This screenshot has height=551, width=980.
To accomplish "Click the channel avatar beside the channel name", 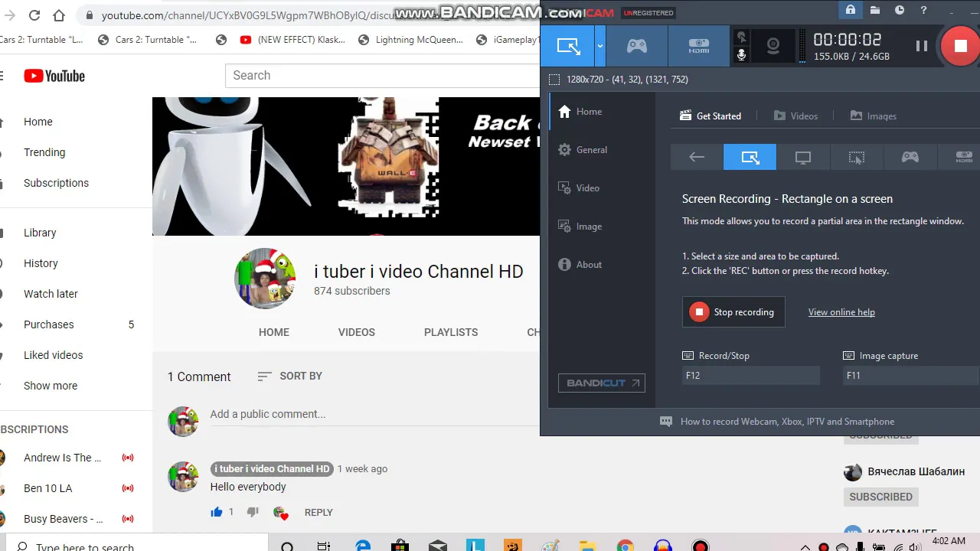I will tap(265, 279).
